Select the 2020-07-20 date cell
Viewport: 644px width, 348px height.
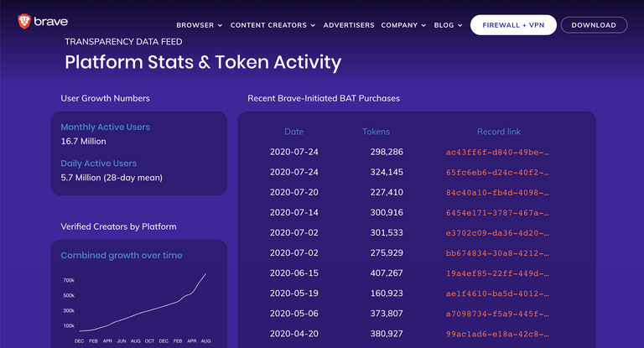tap(294, 192)
